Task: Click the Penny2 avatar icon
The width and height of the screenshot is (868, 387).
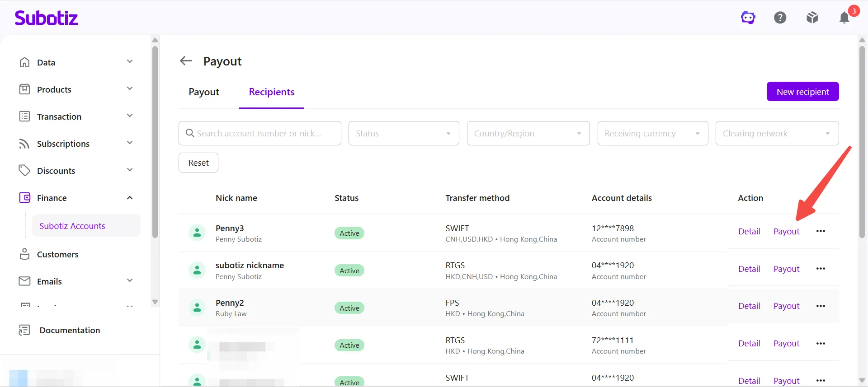Action: 197,308
